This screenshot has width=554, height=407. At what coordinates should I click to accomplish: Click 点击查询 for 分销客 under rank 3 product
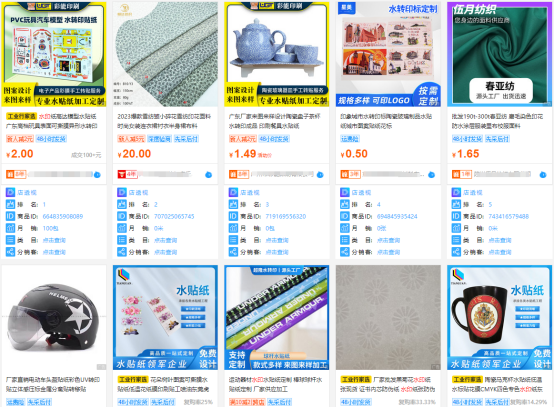click(x=277, y=252)
